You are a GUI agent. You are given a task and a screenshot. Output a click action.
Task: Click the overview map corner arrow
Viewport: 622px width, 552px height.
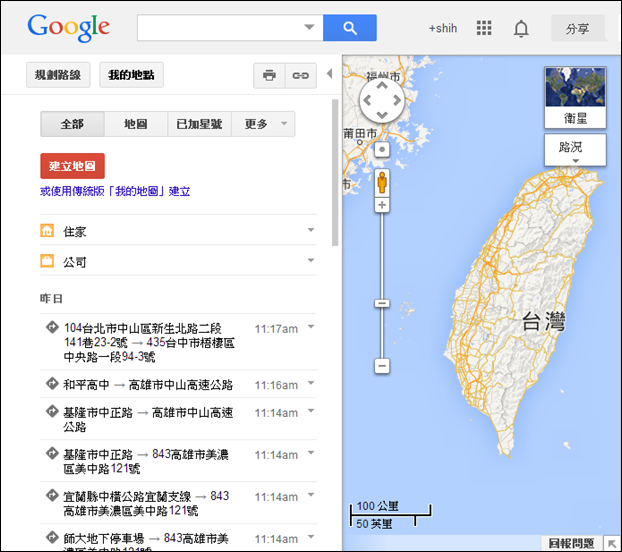click(612, 543)
